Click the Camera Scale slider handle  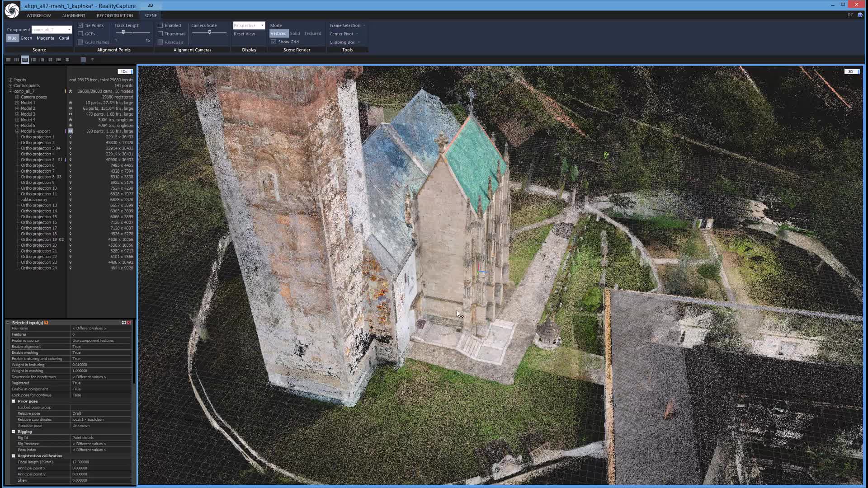pyautogui.click(x=209, y=33)
